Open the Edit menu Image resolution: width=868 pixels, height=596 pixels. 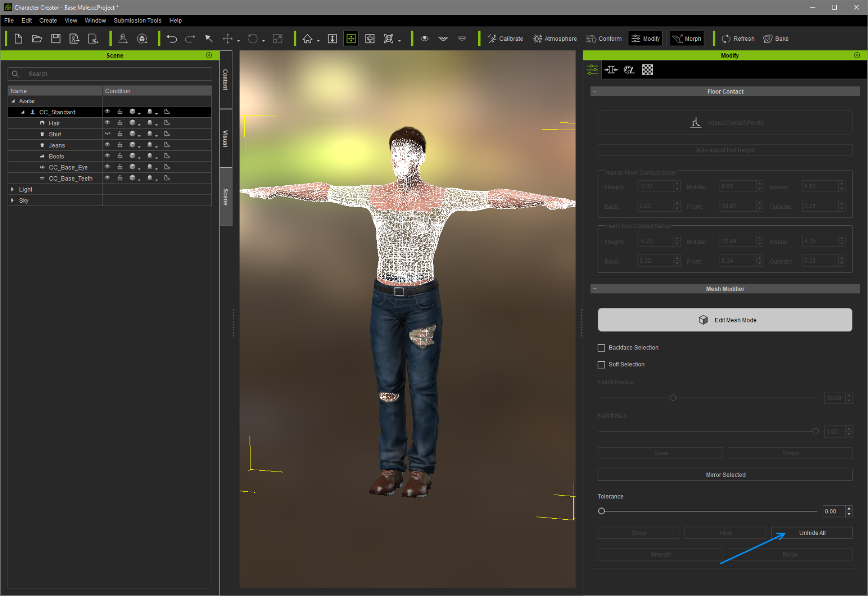[x=26, y=20]
